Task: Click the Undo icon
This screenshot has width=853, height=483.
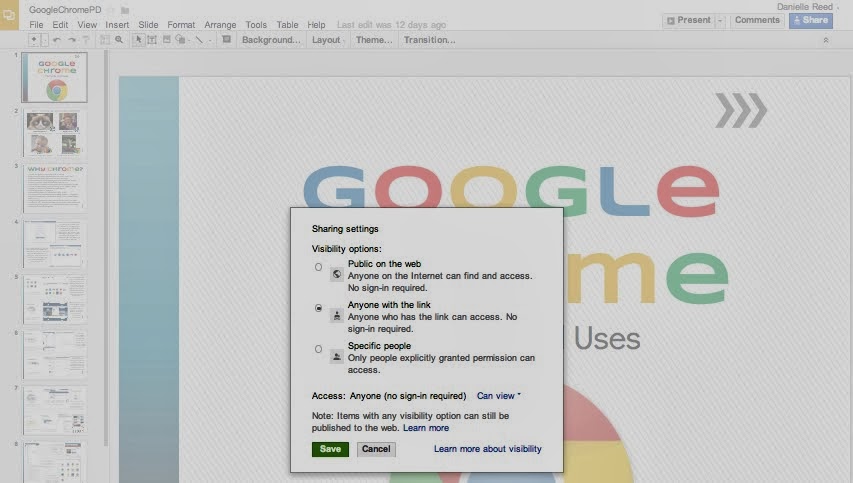Action: coord(57,40)
